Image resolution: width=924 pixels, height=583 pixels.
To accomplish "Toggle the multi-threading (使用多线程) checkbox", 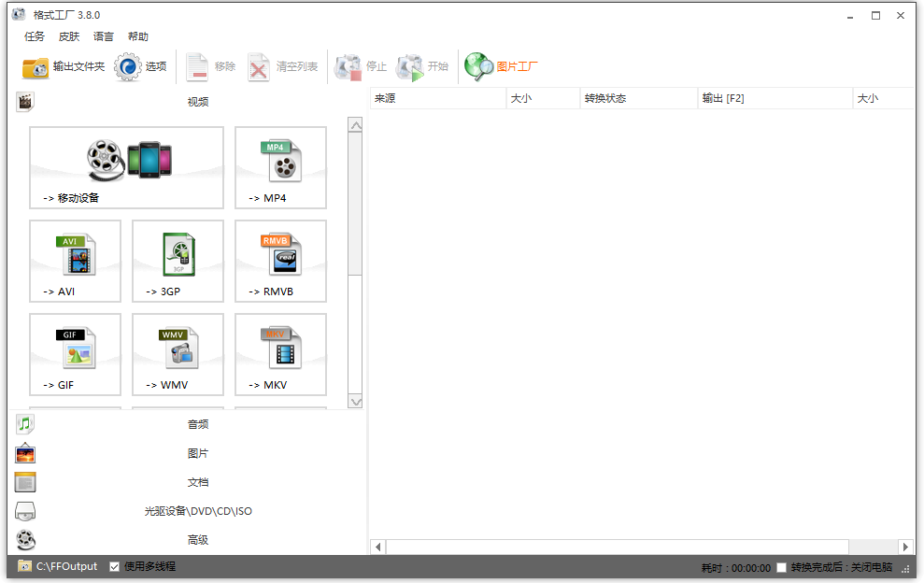I will 115,566.
